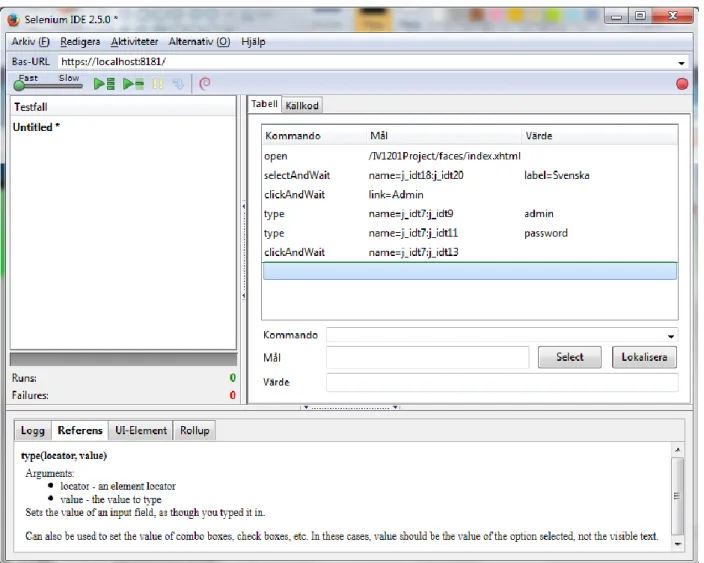Screen dimensions: 704x563
Task: Click the Kommando column header
Action: point(314,136)
